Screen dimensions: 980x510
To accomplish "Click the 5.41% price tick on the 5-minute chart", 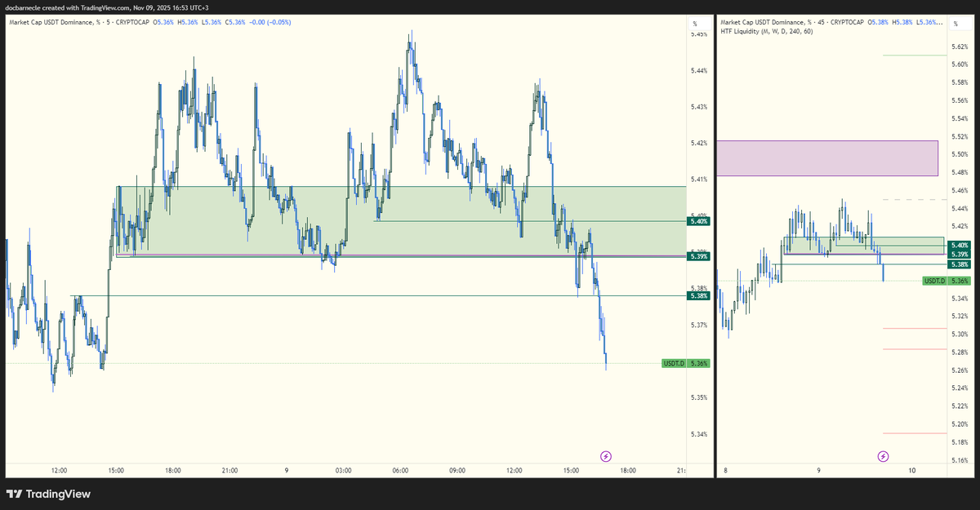I will (698, 179).
